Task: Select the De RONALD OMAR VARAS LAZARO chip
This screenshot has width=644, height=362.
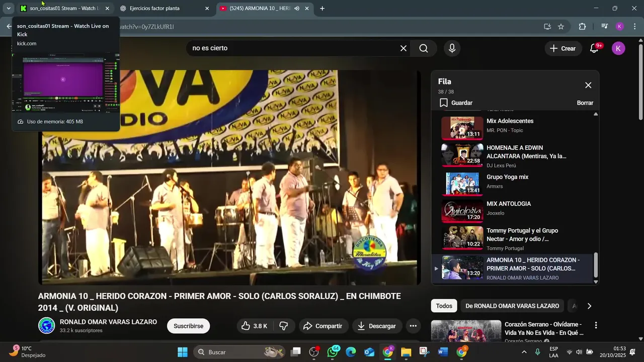Action: 512,306
